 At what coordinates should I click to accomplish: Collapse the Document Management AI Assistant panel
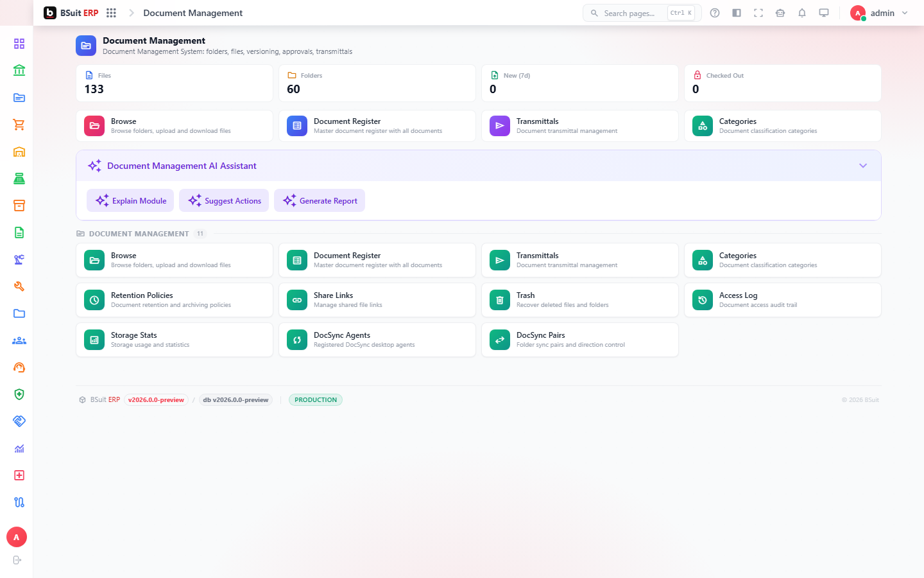point(863,166)
